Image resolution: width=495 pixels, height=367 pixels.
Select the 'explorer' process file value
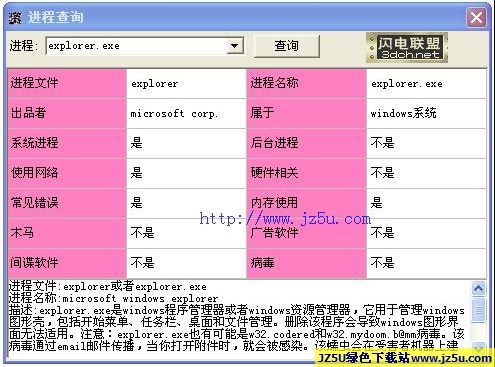[x=186, y=83]
